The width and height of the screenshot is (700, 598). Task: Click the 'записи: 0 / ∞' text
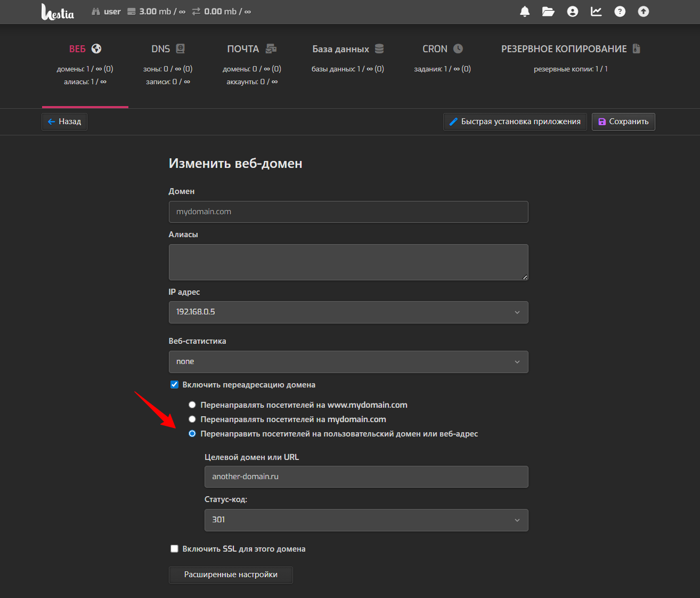(x=168, y=82)
